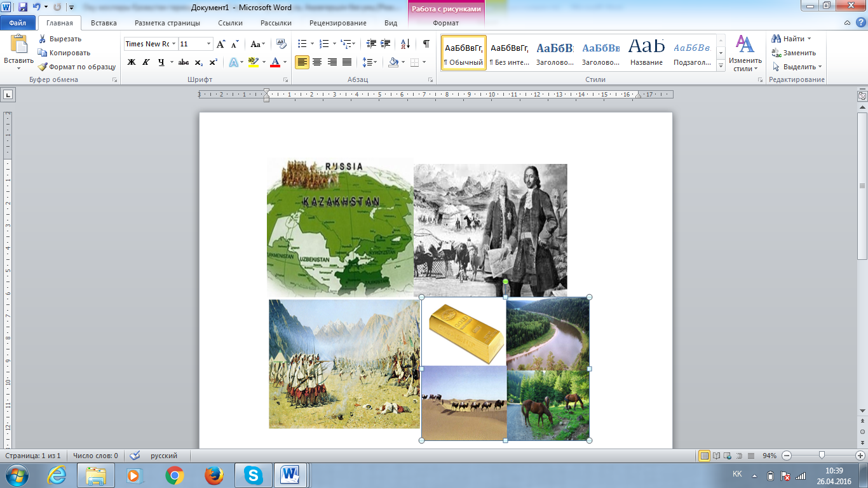868x488 pixels.
Task: Click the bulleted list icon
Action: click(302, 44)
